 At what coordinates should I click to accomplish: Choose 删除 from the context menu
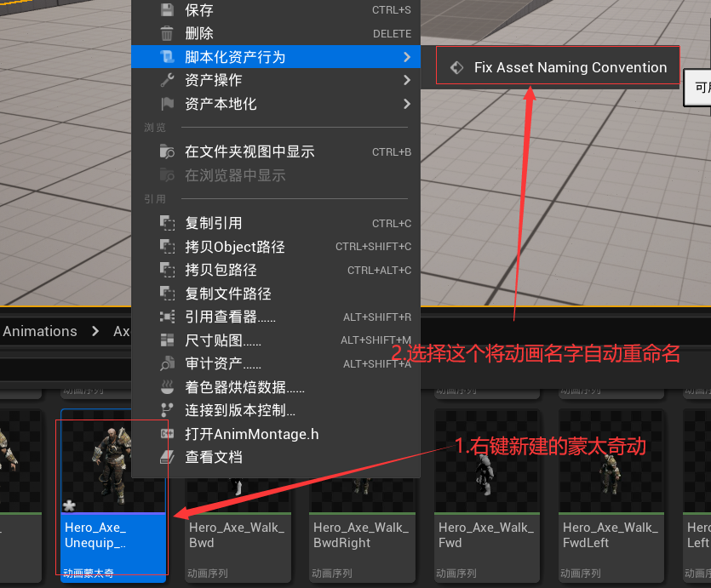pyautogui.click(x=276, y=33)
